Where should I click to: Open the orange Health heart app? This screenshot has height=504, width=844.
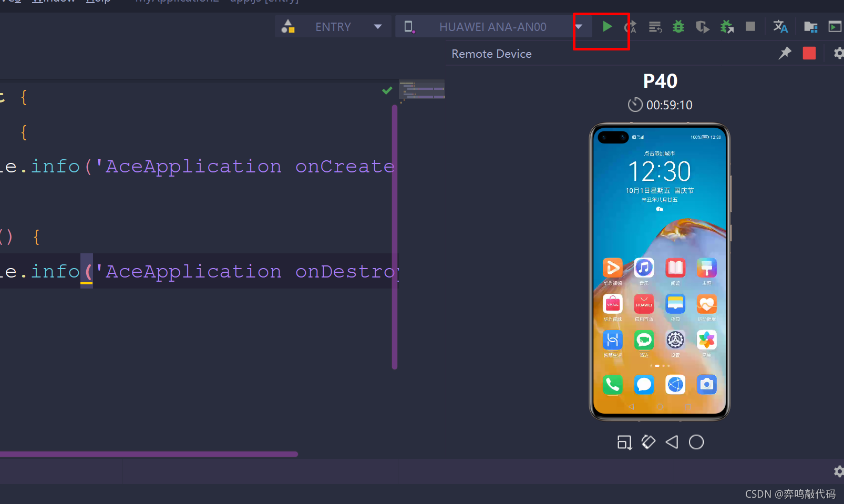point(707,304)
